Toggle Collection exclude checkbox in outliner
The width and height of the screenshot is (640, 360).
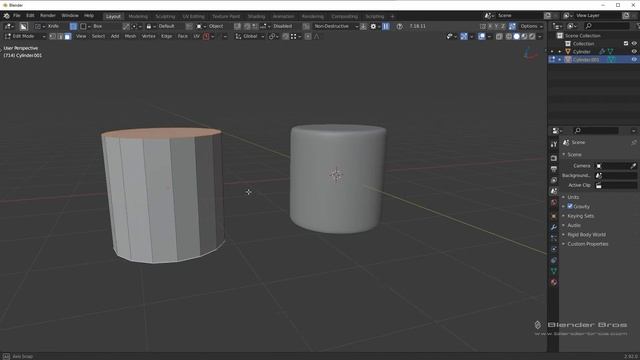coord(626,44)
